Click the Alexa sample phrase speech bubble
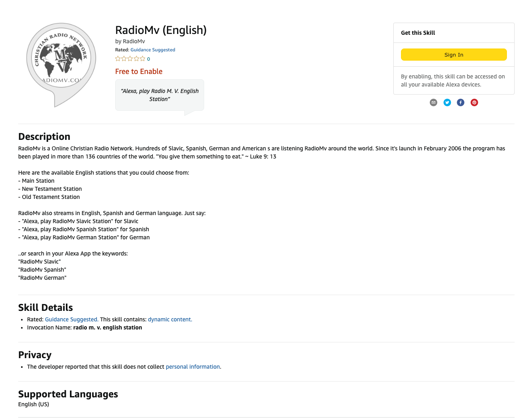 [159, 95]
